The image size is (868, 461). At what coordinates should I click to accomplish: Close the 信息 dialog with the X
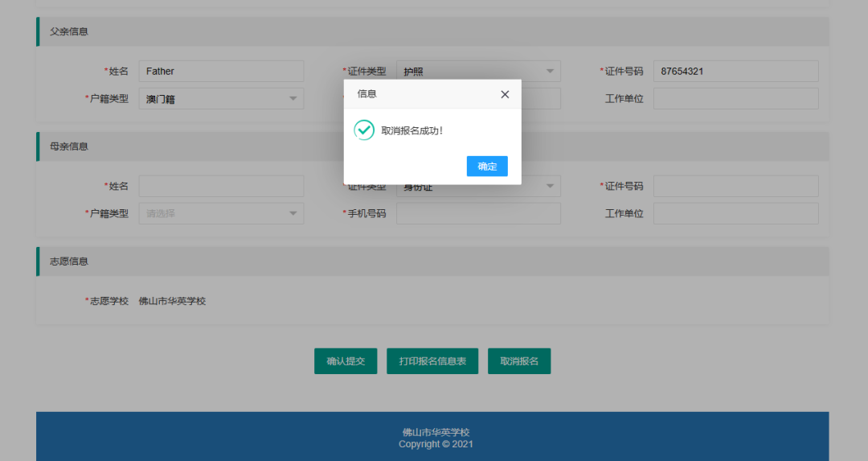click(x=505, y=94)
